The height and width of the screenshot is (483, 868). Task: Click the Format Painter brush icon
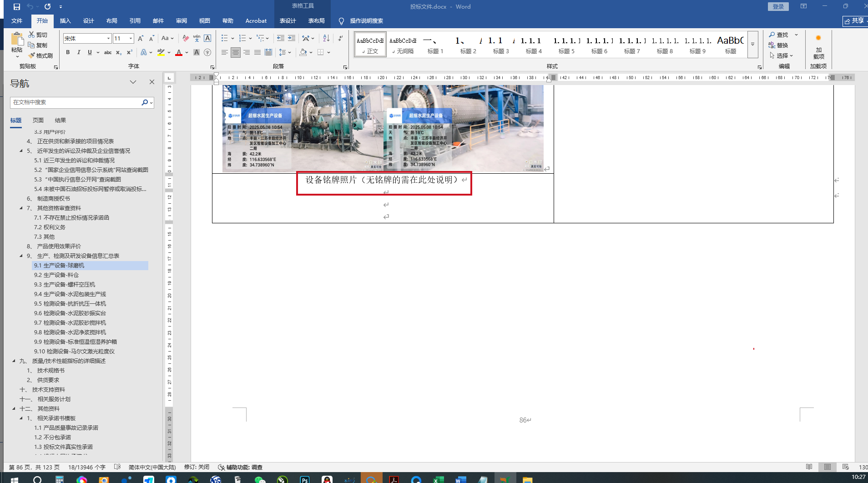point(32,55)
